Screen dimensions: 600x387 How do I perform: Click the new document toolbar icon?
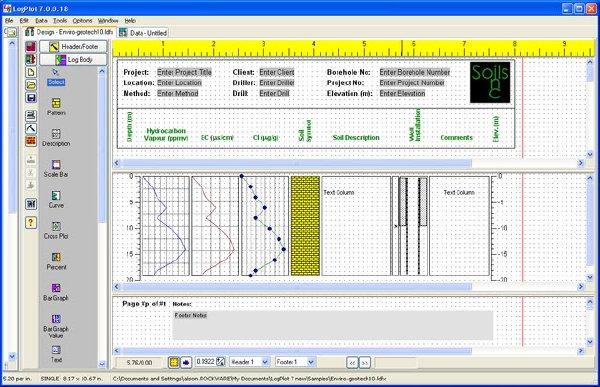[31, 72]
